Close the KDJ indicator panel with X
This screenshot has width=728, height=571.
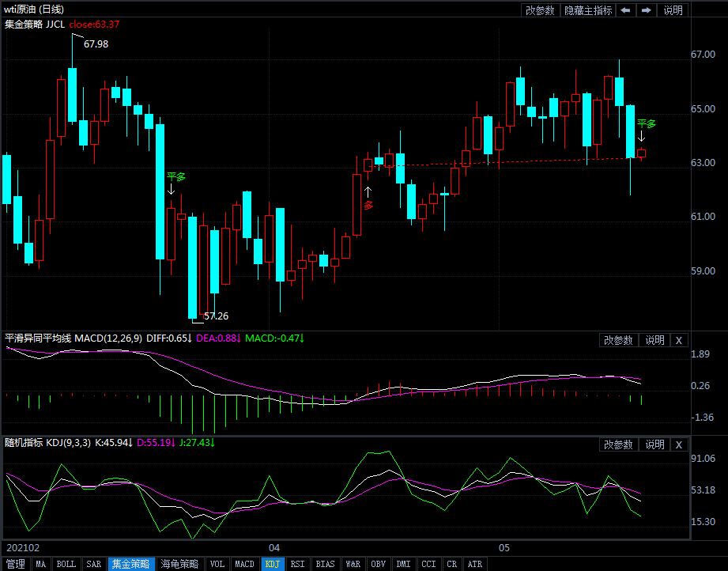[679, 444]
